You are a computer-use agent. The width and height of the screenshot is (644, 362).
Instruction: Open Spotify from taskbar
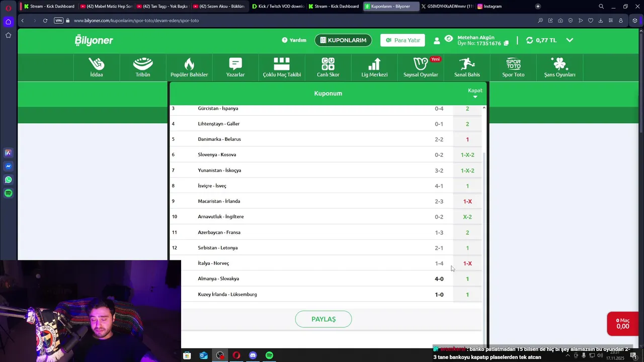(269, 355)
